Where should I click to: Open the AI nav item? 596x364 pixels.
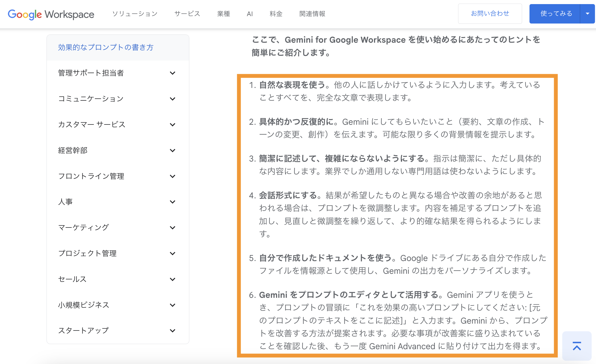click(x=250, y=14)
